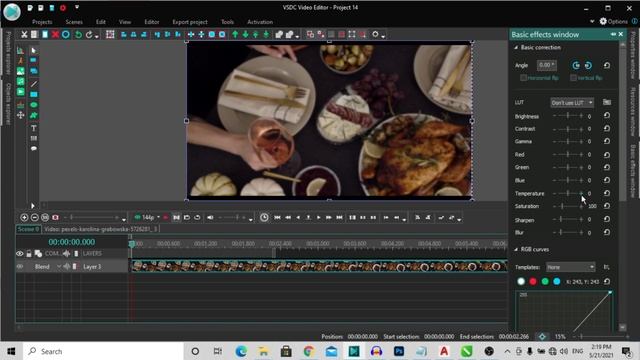Adjust the Blur slider

(567, 232)
